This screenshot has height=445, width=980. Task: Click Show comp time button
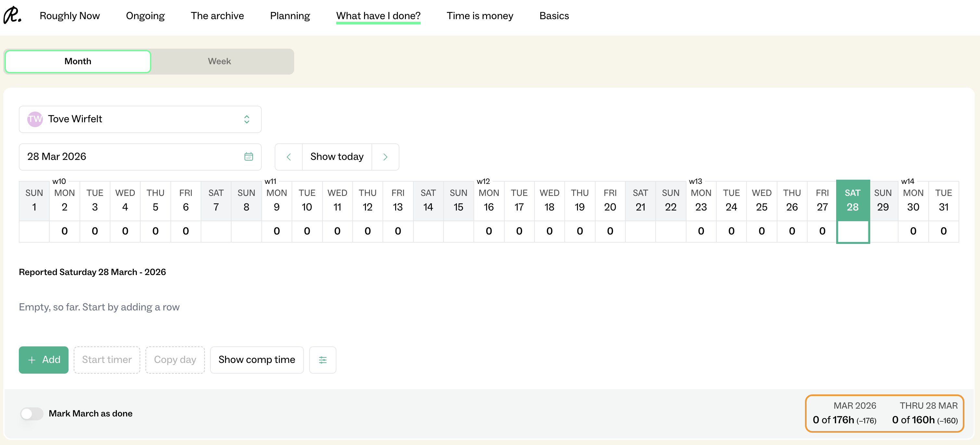pos(257,359)
